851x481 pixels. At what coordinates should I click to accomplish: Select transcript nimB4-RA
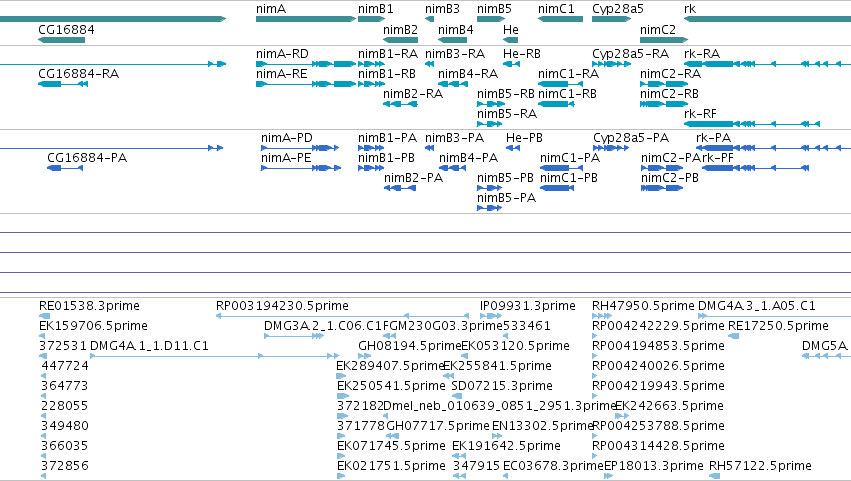453,84
